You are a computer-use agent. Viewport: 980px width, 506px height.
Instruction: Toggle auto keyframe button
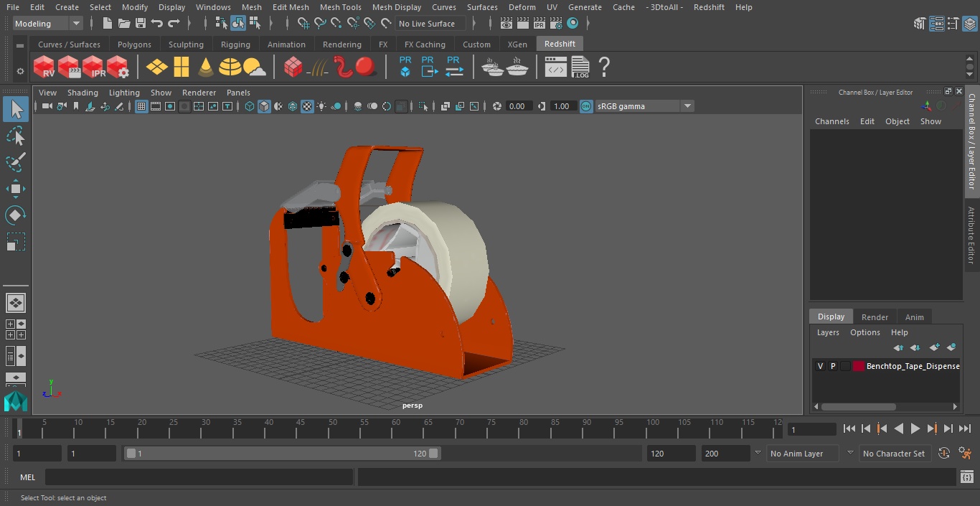pos(944,453)
